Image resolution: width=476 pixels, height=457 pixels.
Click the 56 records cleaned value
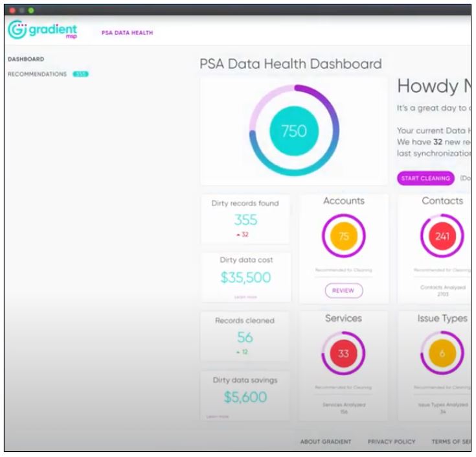click(245, 337)
